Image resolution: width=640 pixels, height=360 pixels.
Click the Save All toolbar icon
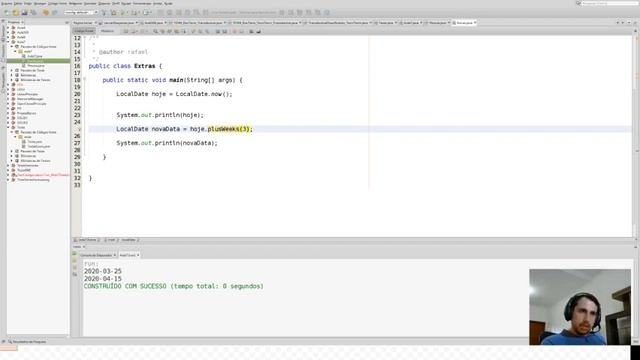click(33, 13)
